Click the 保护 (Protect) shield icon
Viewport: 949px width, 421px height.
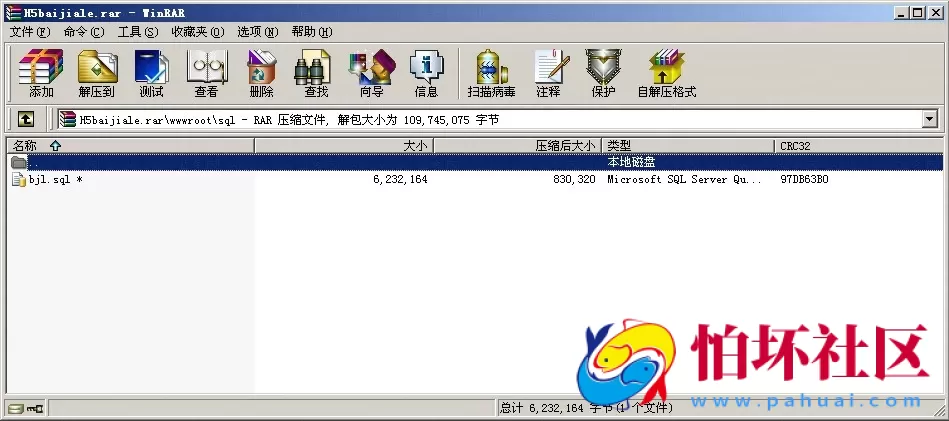pyautogui.click(x=603, y=73)
